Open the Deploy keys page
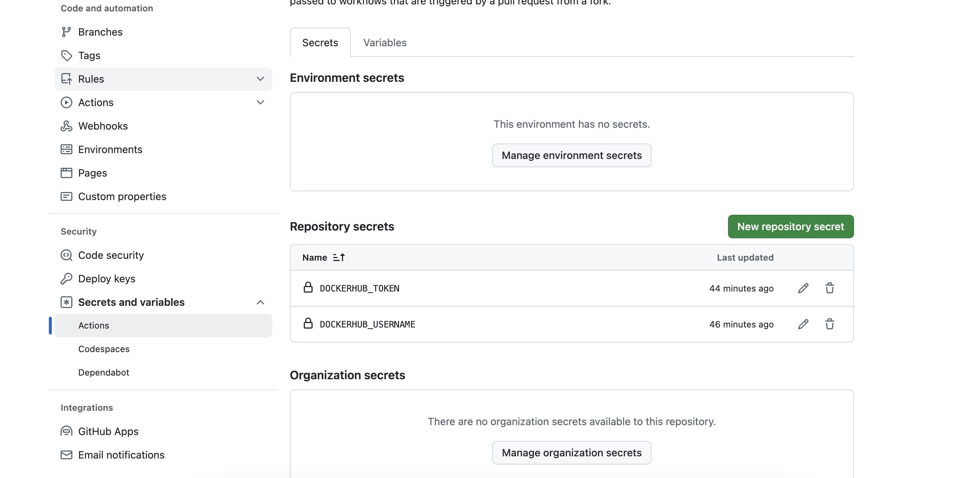 (107, 279)
